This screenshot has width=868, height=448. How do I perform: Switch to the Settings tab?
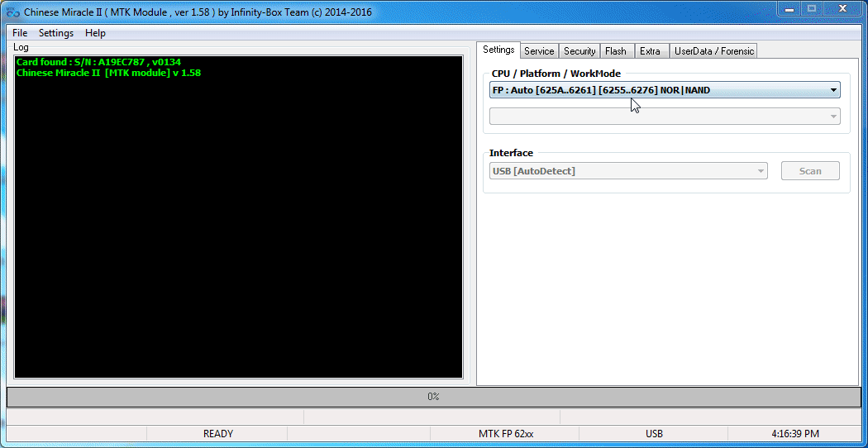[498, 50]
